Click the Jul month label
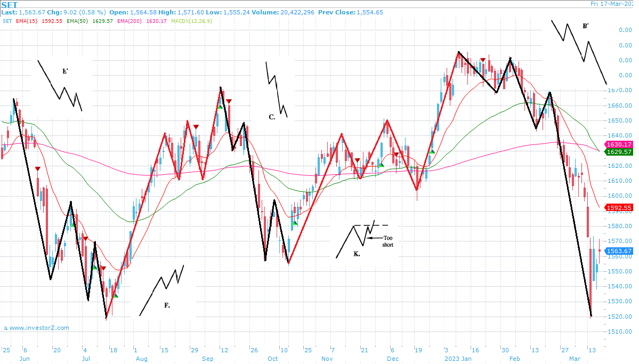639x364 pixels. pyautogui.click(x=86, y=359)
